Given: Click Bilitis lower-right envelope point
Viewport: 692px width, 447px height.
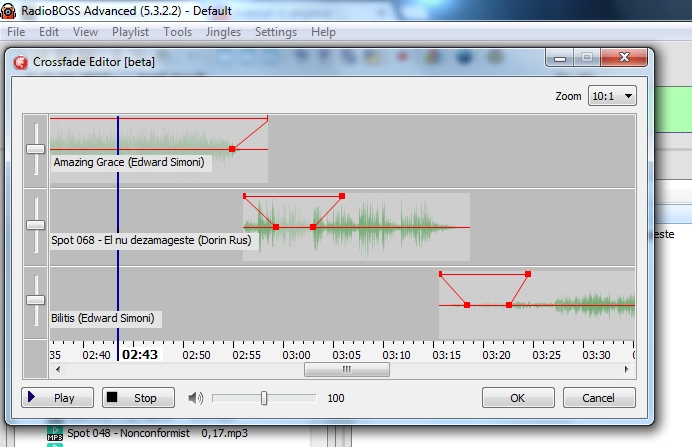Looking at the screenshot, I should [509, 305].
